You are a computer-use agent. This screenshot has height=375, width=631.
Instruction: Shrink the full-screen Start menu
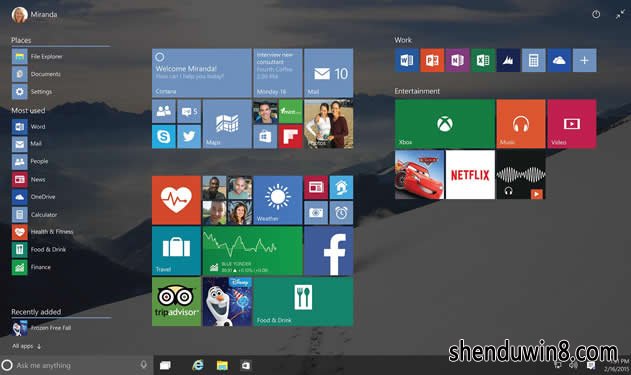point(620,14)
